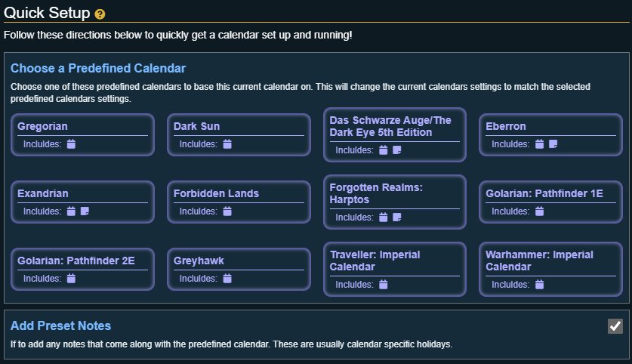Image resolution: width=632 pixels, height=364 pixels.
Task: Select the Golarian: Pathfinder 2E calendar
Action: 76,261
